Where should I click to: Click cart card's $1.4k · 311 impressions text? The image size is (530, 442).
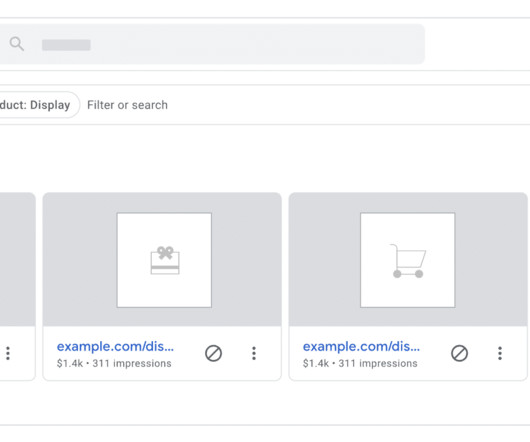(x=360, y=364)
